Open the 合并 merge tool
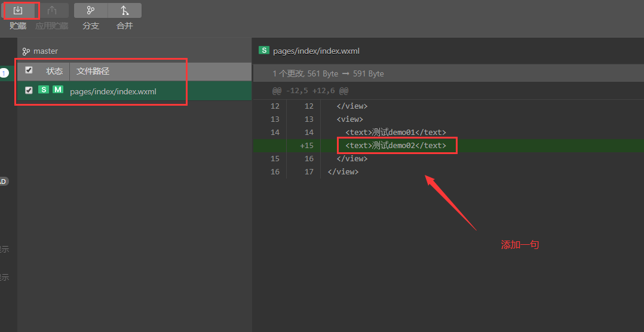The image size is (644, 332). 124,11
